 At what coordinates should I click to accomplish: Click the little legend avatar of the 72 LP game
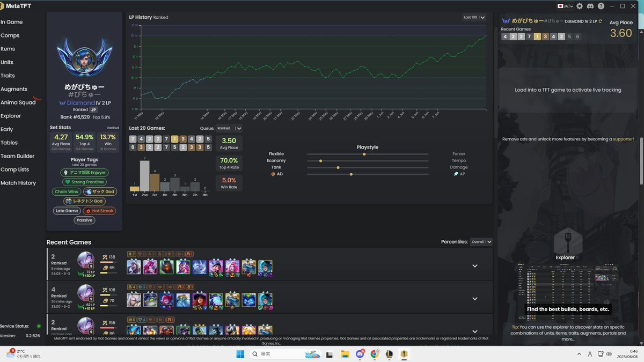86,261
